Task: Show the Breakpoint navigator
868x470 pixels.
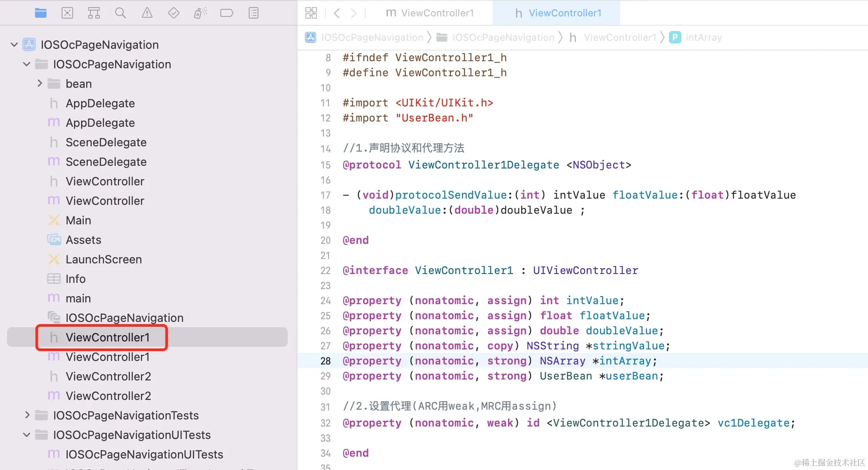Action: pos(227,13)
